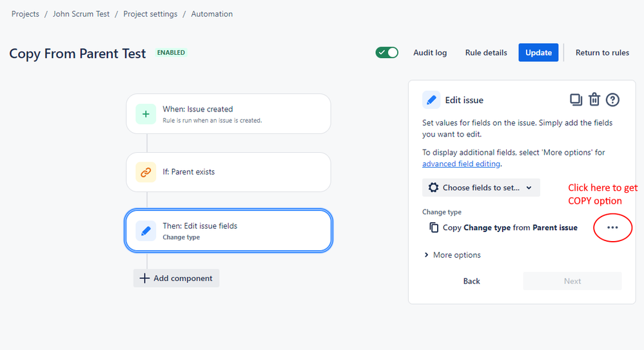Open John Scrum Test breadcrumb
644x350 pixels.
tap(81, 14)
